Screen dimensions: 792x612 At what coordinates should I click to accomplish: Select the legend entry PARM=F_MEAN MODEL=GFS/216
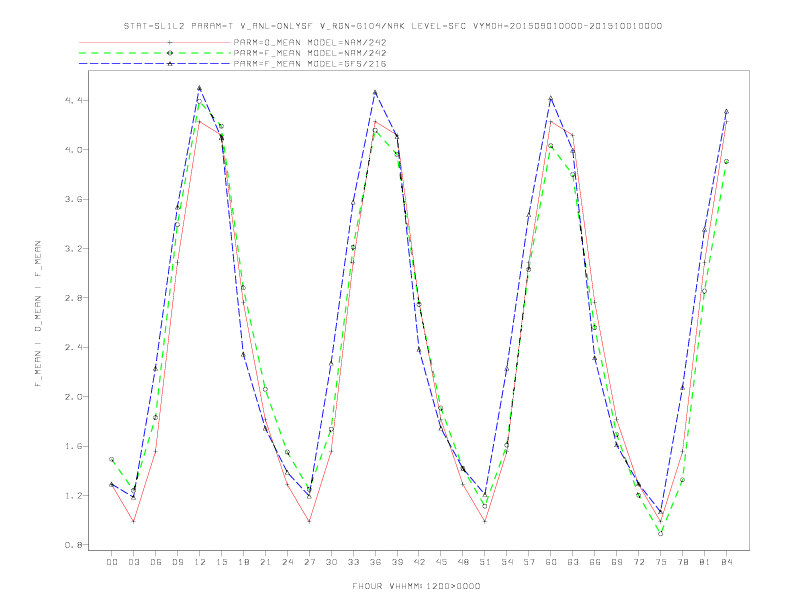pos(310,64)
